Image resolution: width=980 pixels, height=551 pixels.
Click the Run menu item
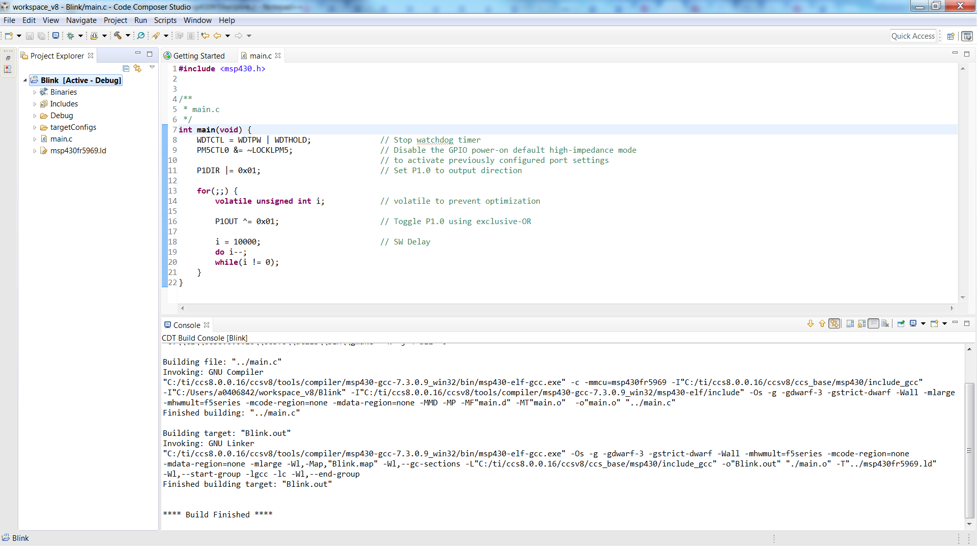(x=140, y=19)
